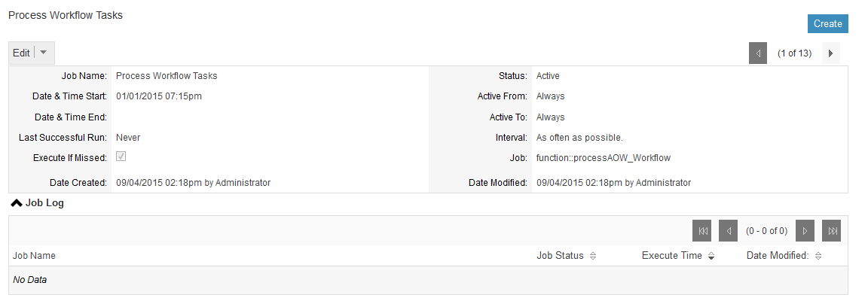Image resolution: width=868 pixels, height=304 pixels.
Task: Go to next scheduler record arrow
Action: point(831,53)
